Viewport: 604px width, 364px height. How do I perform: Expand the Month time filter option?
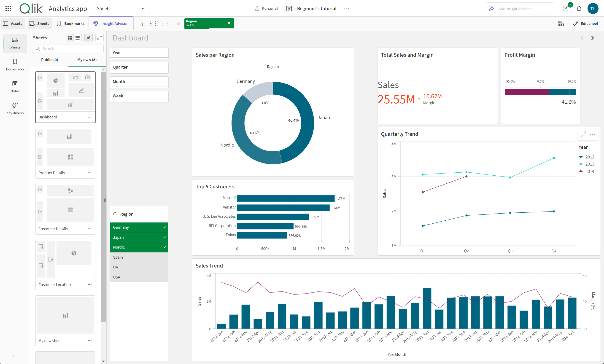point(139,81)
